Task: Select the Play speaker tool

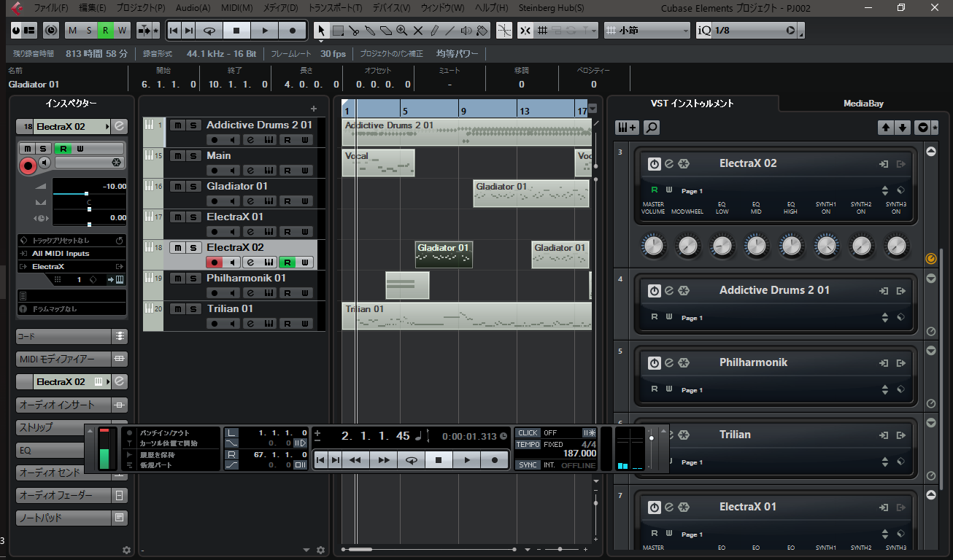Action: tap(466, 31)
